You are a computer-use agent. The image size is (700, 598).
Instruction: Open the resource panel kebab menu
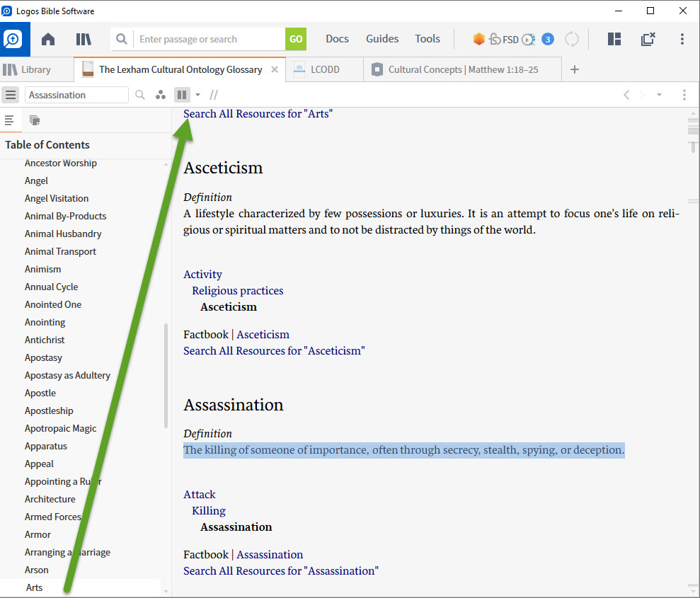click(x=684, y=95)
